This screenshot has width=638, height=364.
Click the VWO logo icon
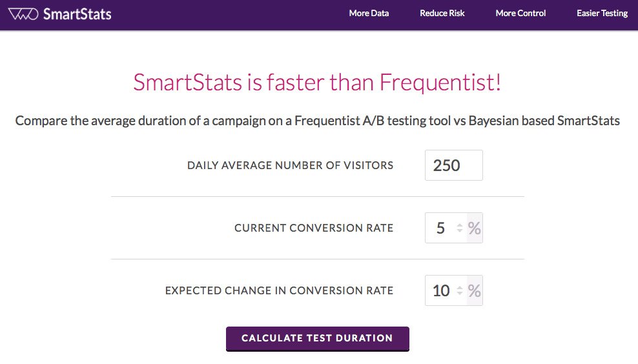tap(23, 14)
